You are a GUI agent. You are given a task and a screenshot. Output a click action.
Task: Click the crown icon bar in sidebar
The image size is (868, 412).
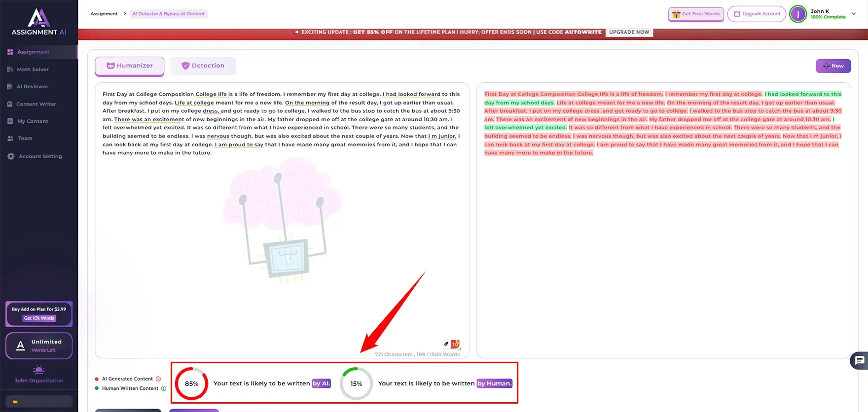pos(39,401)
